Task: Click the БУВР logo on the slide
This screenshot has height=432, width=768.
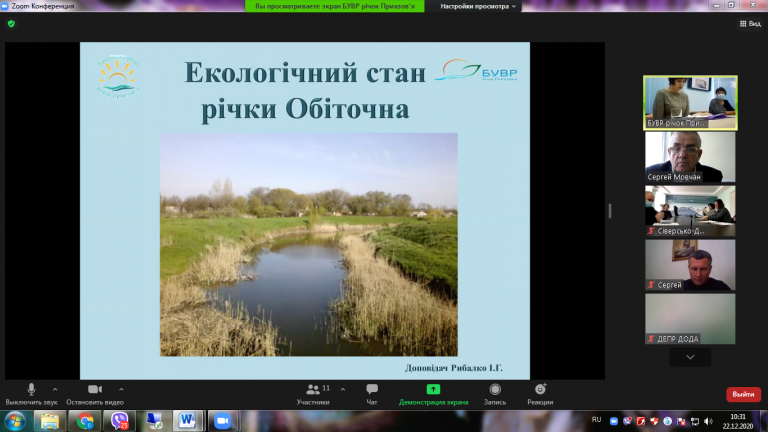Action: (x=476, y=71)
